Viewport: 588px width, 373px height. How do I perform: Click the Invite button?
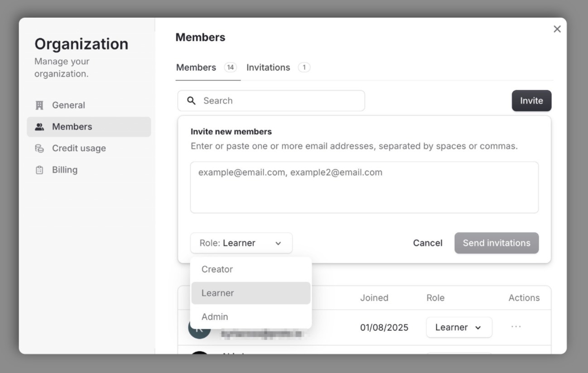531,100
